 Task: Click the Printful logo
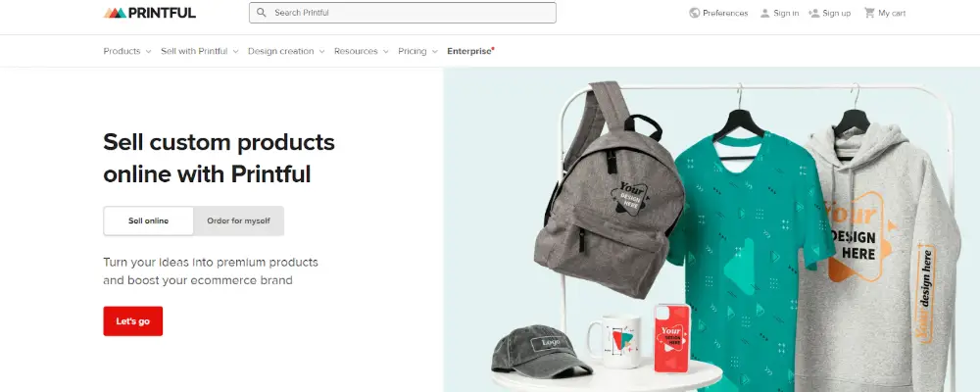point(149,13)
